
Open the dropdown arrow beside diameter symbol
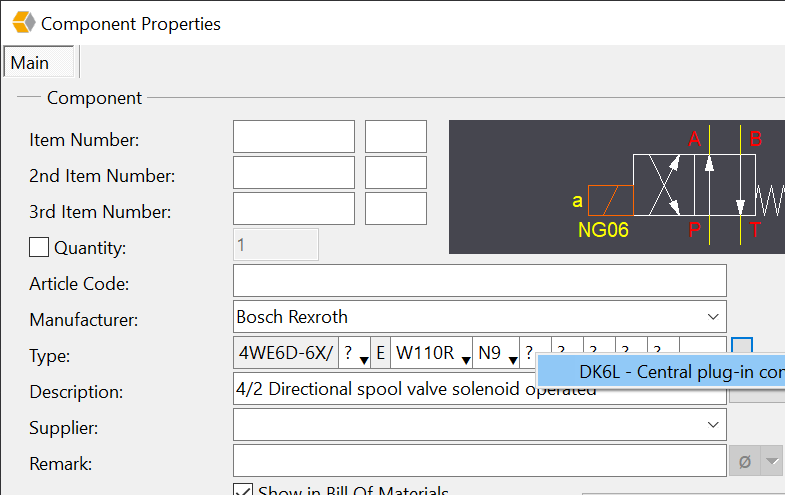click(771, 461)
